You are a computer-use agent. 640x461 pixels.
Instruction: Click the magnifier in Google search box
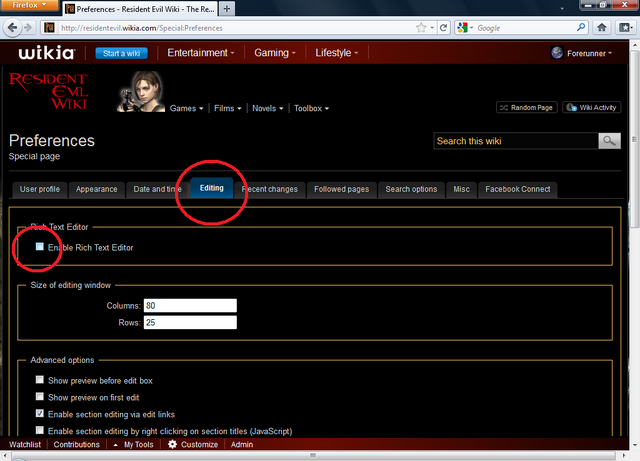[581, 28]
